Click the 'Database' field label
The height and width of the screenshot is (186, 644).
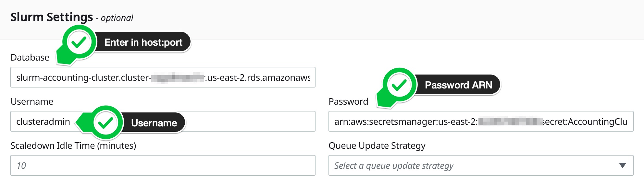point(30,57)
